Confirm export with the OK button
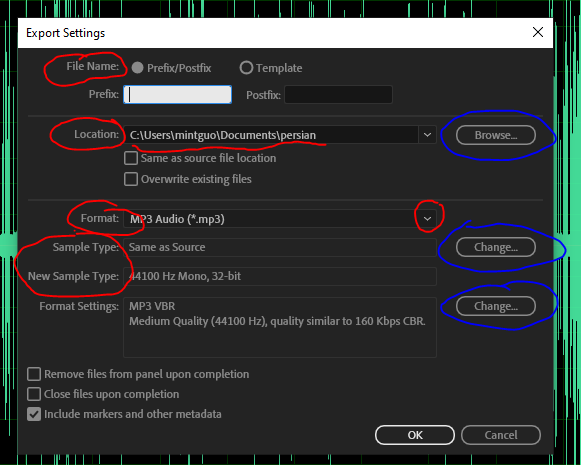Viewport: 581px width, 465px height. point(415,435)
